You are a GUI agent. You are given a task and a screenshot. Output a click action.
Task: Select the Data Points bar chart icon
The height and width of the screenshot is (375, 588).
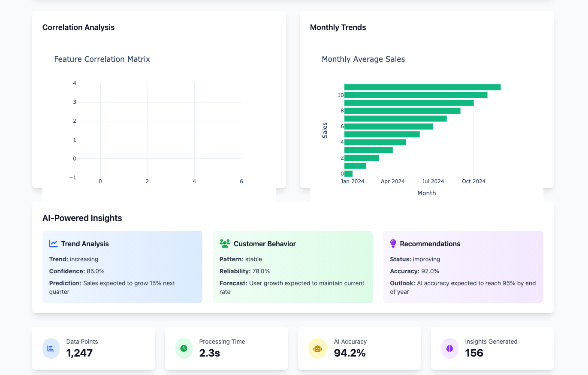pos(51,348)
